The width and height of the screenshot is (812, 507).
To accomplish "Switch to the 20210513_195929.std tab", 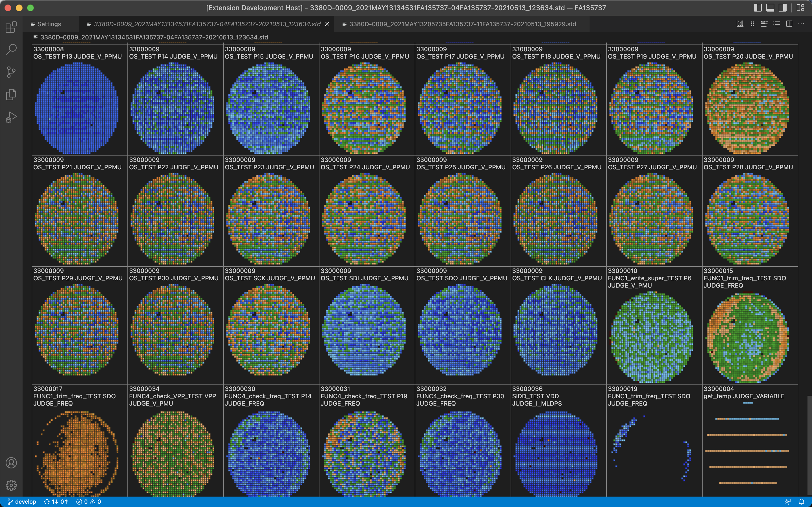I will 462,24.
